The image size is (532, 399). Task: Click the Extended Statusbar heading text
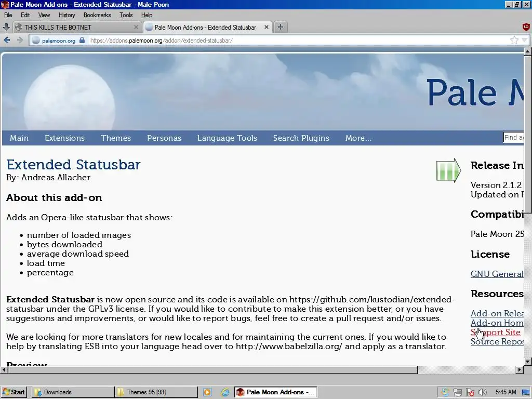73,165
